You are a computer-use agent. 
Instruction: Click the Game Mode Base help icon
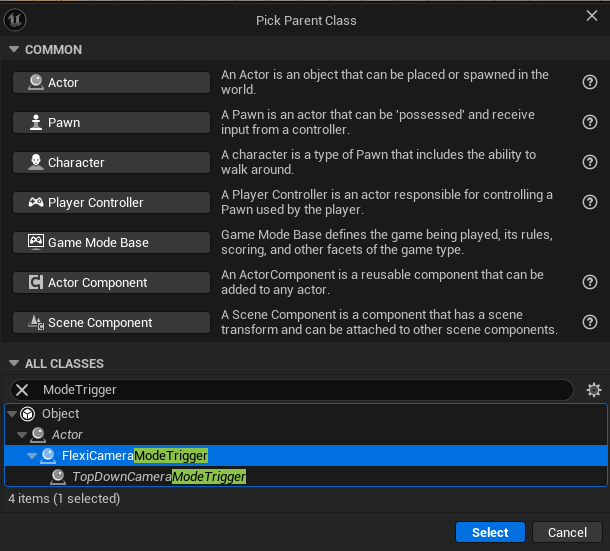point(590,242)
